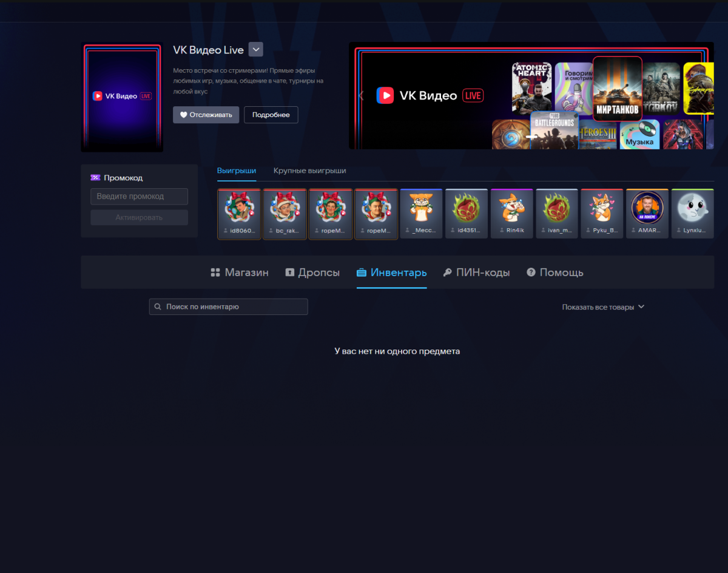Open the winner card Pyku_B...

coord(602,214)
